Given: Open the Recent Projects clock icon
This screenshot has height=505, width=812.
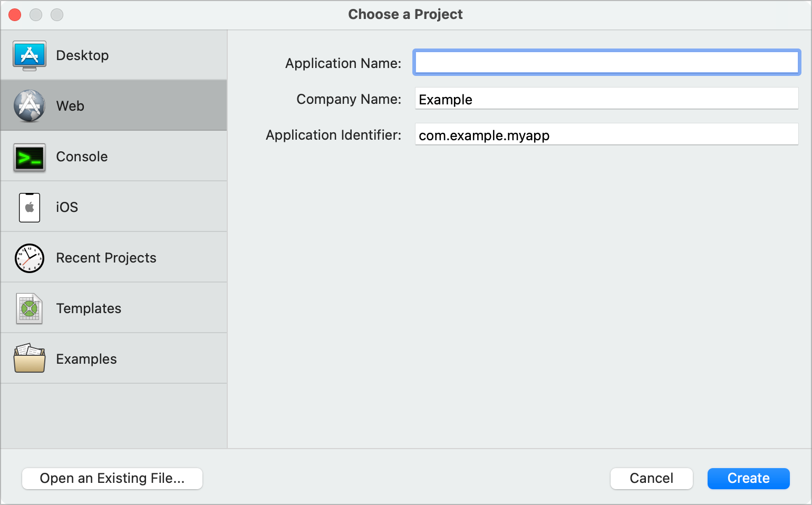Looking at the screenshot, I should tap(30, 258).
